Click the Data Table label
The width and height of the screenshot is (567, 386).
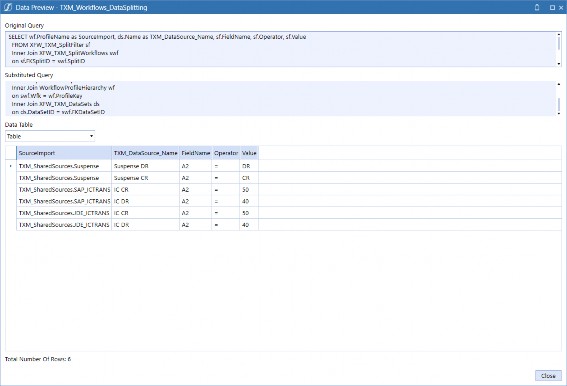pos(19,125)
